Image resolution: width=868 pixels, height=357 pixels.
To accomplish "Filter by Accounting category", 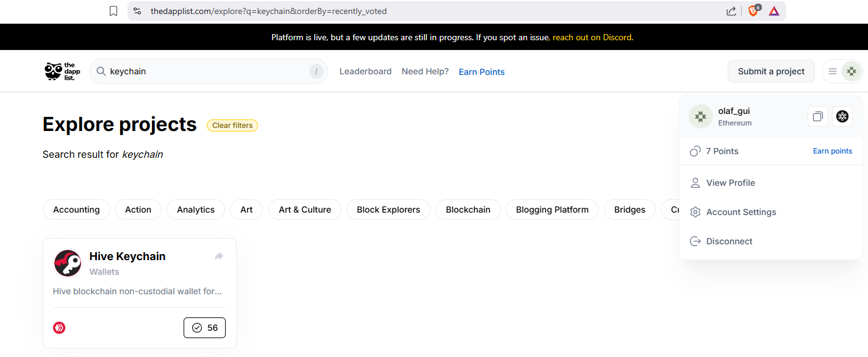I will click(76, 210).
